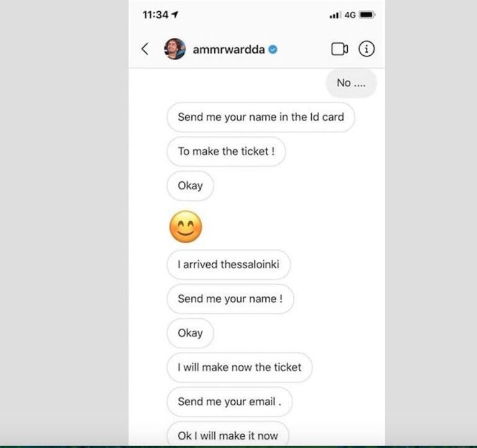
Task: Tap "Ok I will make it now" message
Action: click(x=227, y=435)
